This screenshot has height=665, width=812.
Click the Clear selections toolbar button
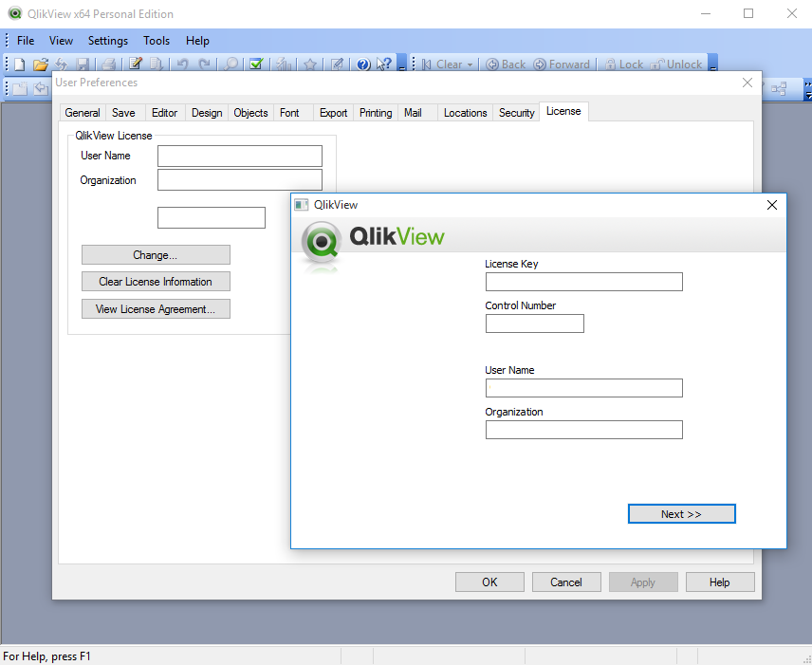[x=442, y=65]
